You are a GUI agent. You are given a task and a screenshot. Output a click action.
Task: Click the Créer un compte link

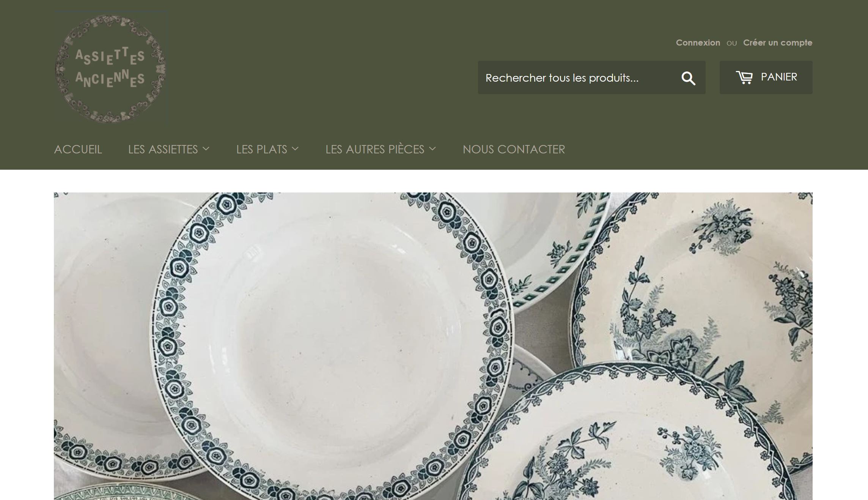778,43
